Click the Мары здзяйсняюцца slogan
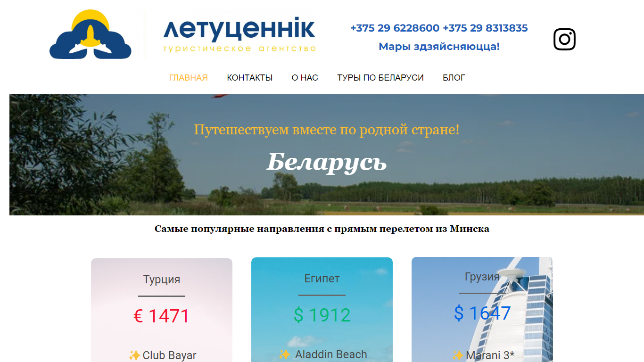The height and width of the screenshot is (362, 644). coord(439,47)
